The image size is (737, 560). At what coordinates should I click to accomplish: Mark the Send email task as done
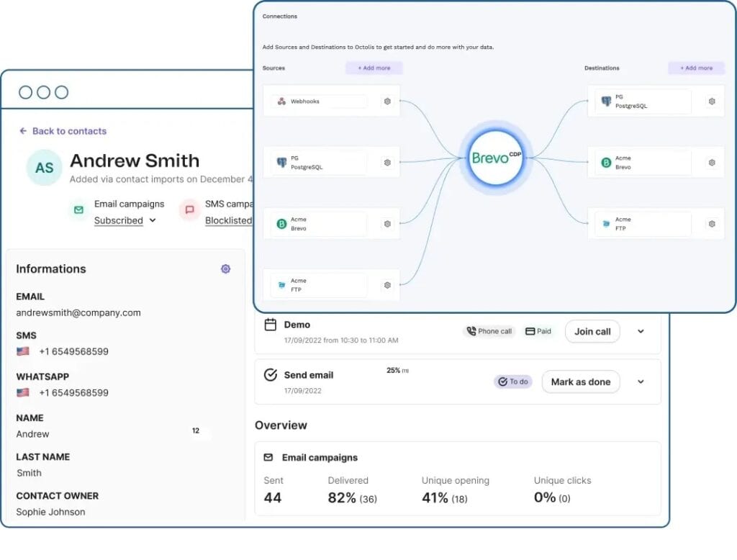(581, 381)
